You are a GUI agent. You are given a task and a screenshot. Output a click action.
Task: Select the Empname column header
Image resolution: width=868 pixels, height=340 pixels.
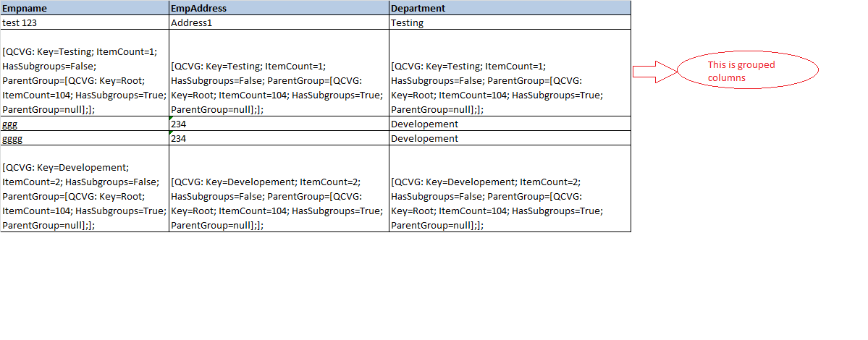coord(85,8)
